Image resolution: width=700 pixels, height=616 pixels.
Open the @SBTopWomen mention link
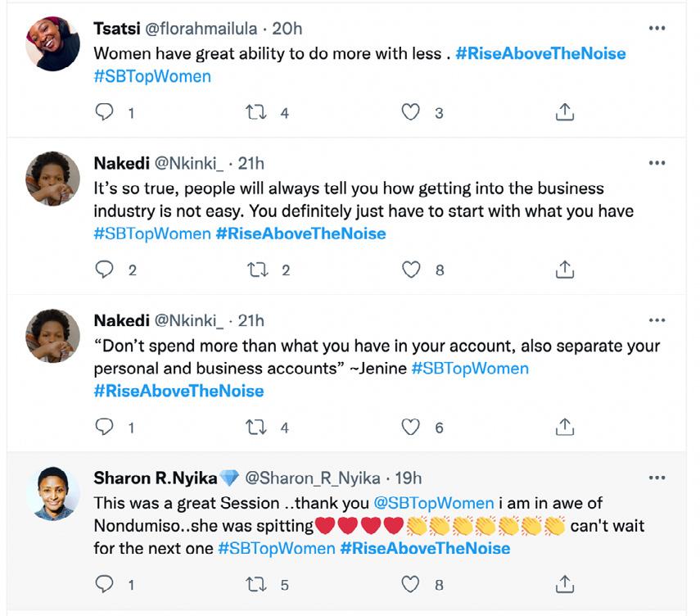click(434, 503)
